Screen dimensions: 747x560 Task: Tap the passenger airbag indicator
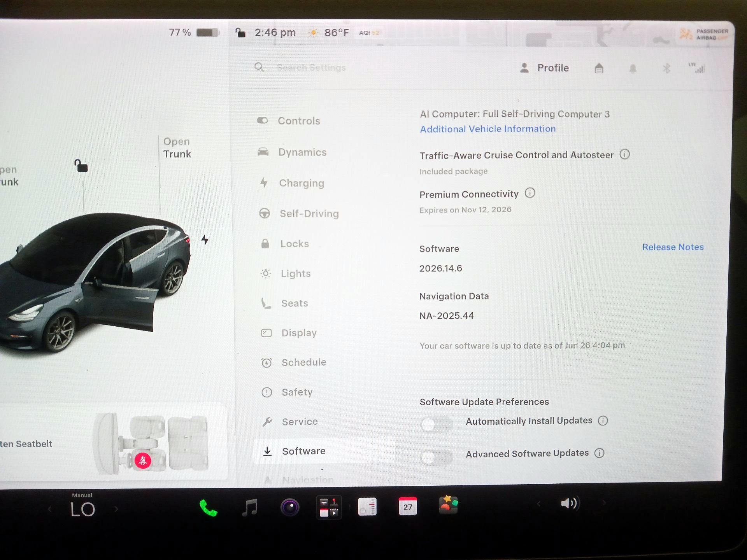[x=704, y=34]
